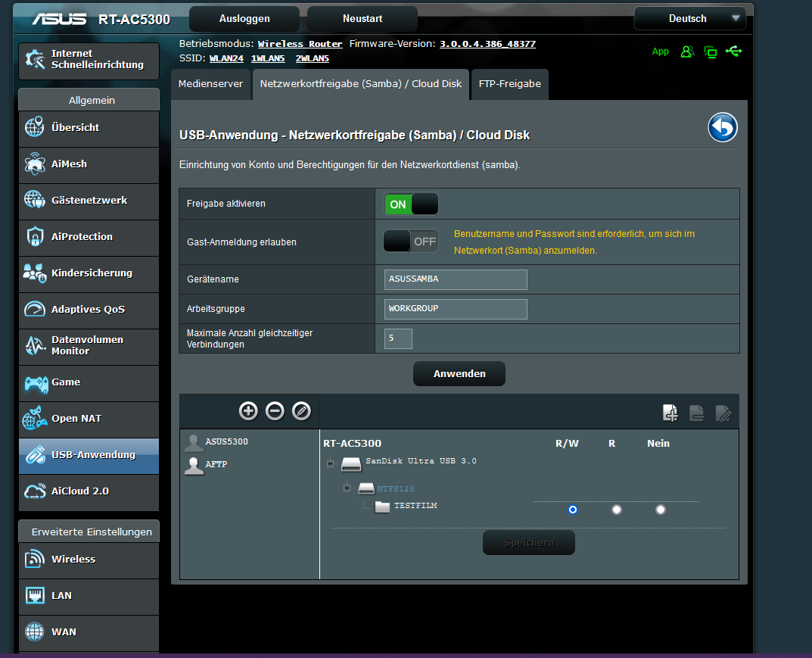
Task: Select Nein permission radio for TESTFILM
Action: click(660, 510)
